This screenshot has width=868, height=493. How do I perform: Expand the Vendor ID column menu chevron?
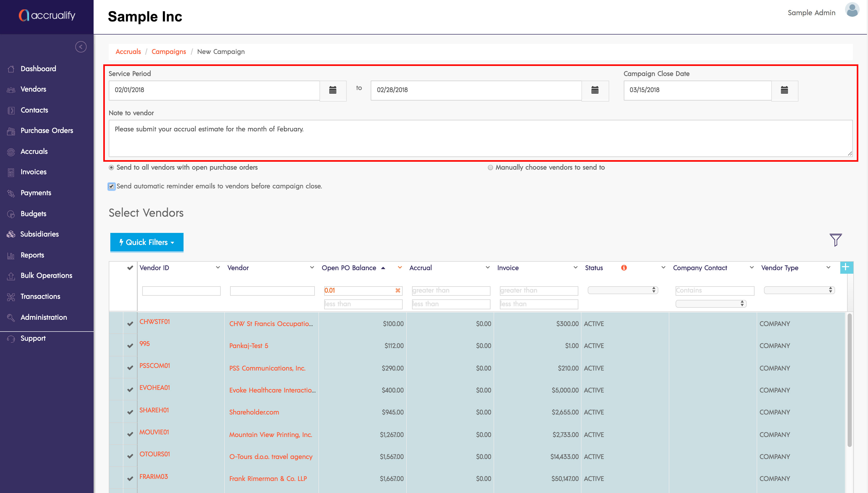coord(218,267)
